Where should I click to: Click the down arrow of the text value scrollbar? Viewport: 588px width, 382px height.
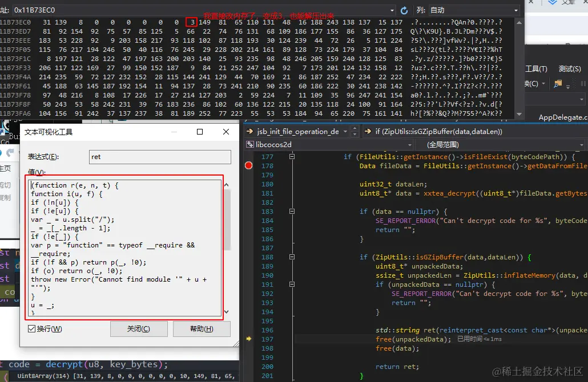(227, 312)
